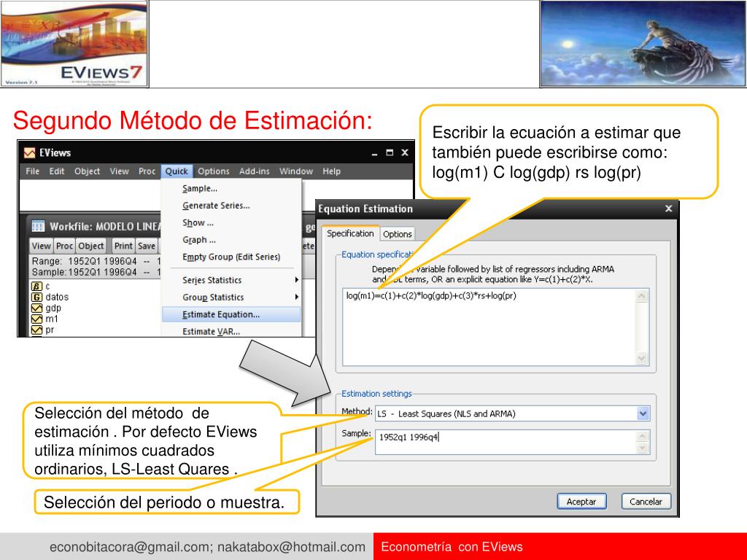
Task: Open the Window menu
Action: pos(296,171)
